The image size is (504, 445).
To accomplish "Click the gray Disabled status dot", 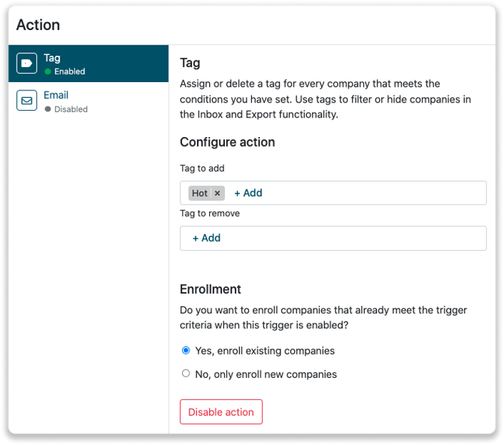I will pos(47,109).
